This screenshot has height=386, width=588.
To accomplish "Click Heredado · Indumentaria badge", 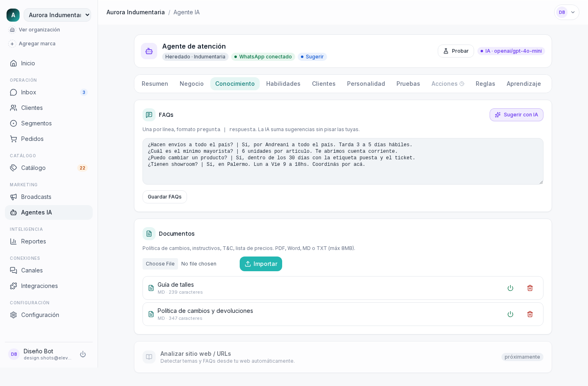I will tap(195, 57).
